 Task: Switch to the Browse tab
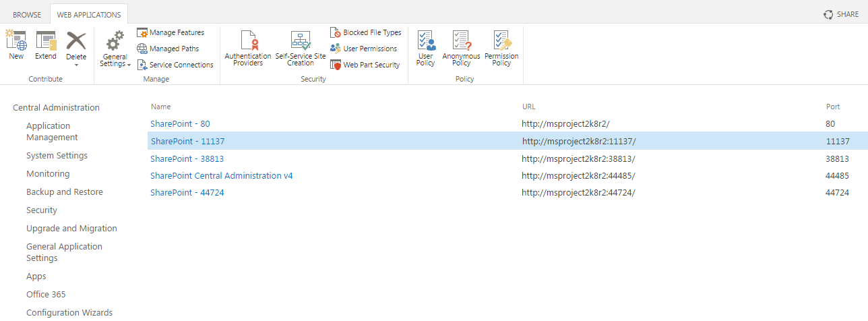click(27, 14)
